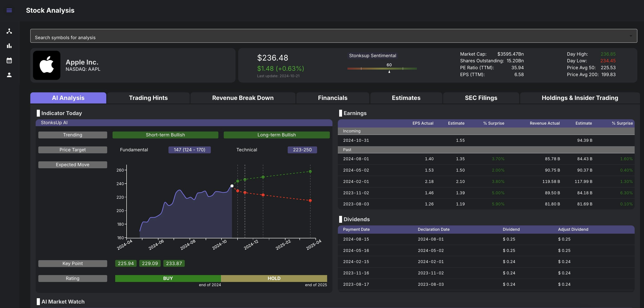Expand the symbol search dropdown arrow
The image size is (644, 308).
(x=631, y=36)
